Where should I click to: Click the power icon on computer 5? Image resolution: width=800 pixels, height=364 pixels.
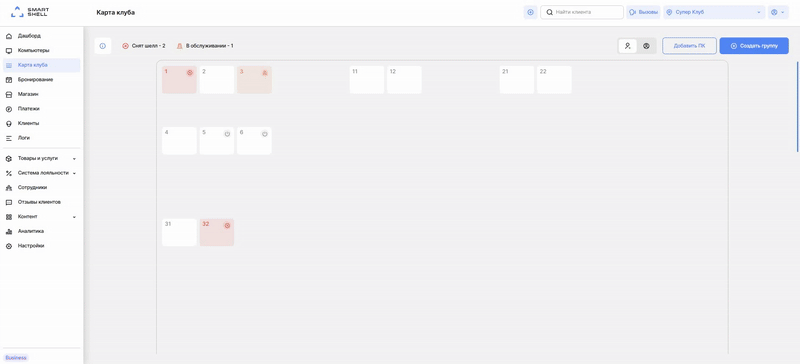227,134
